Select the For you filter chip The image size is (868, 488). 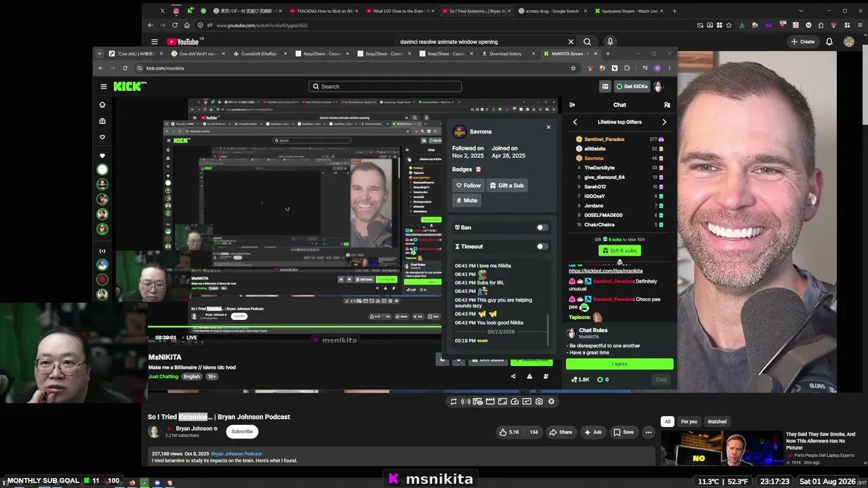(x=689, y=422)
